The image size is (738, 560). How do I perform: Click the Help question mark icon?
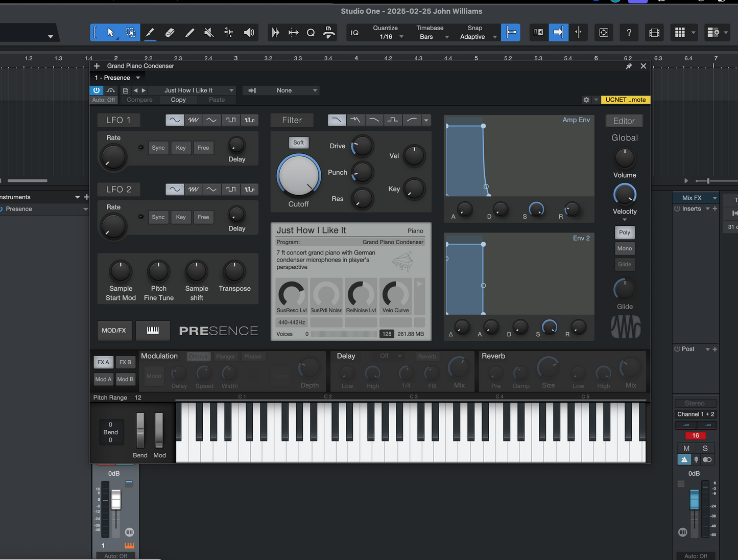629,32
